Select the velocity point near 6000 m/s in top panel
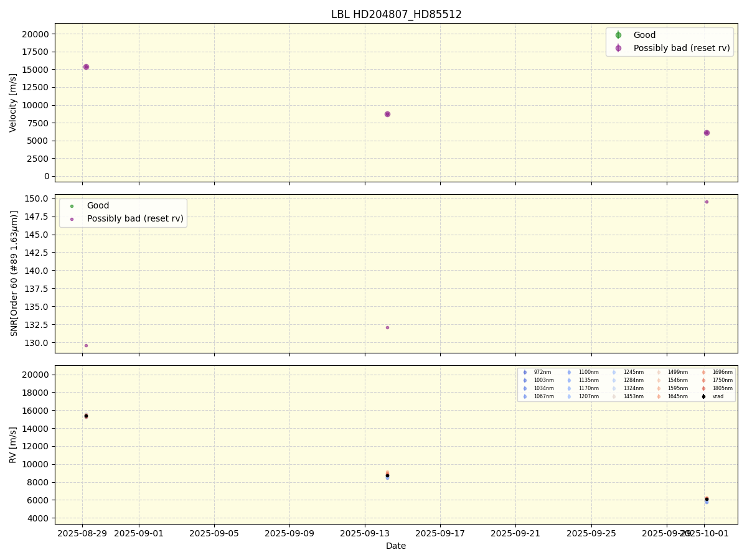The image size is (747, 560). tap(707, 133)
